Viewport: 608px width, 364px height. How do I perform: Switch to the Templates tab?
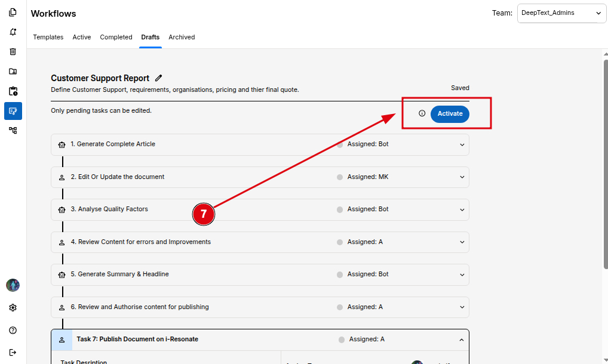click(48, 37)
